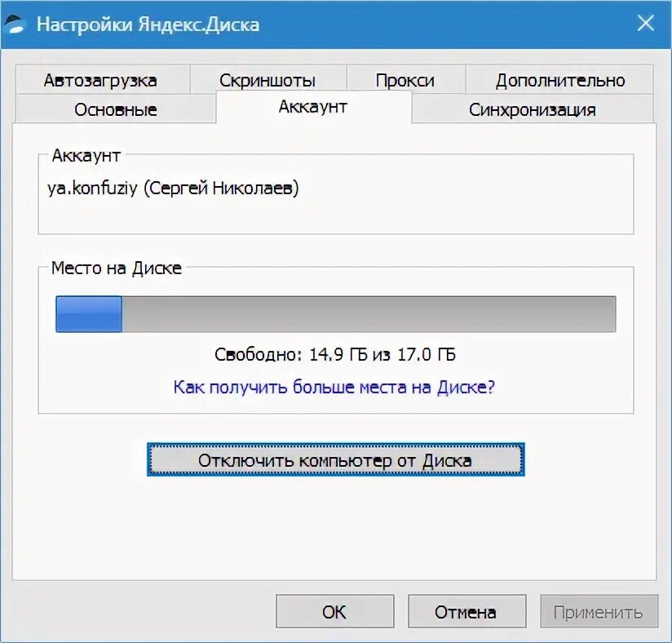Switch to the Скриншоты tab
The height and width of the screenshot is (643, 672).
268,80
